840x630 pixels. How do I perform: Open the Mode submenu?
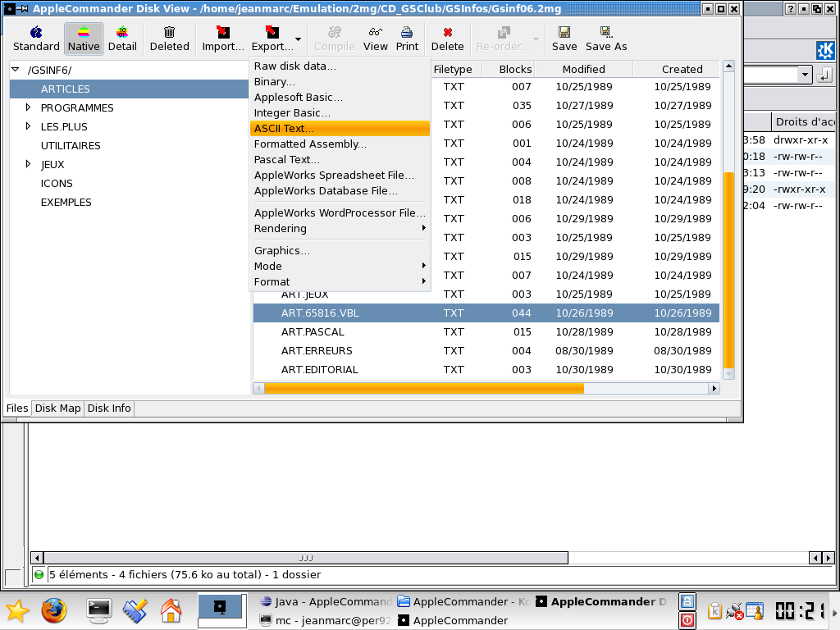click(340, 266)
